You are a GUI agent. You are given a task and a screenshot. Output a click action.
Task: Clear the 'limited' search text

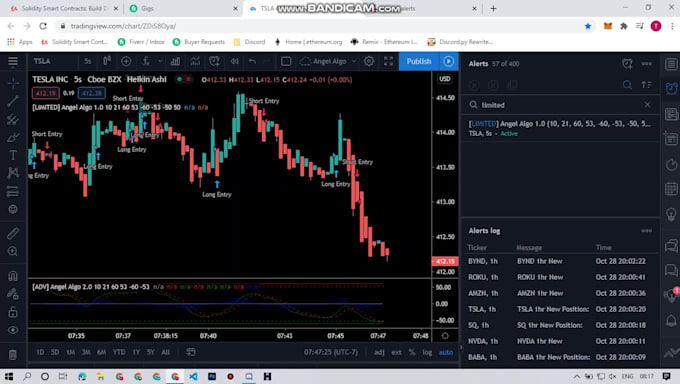(647, 105)
